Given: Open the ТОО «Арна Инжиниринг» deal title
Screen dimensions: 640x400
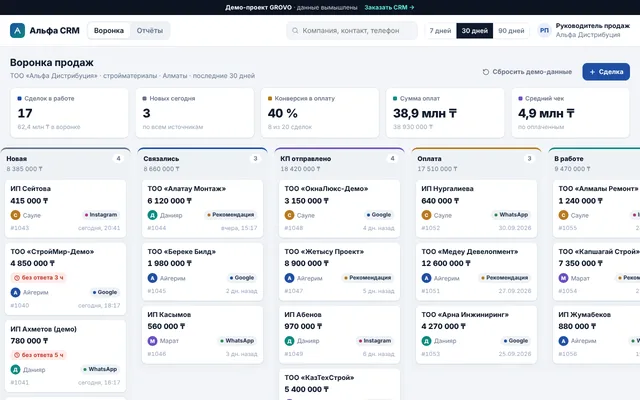Looking at the screenshot, I should [x=465, y=315].
